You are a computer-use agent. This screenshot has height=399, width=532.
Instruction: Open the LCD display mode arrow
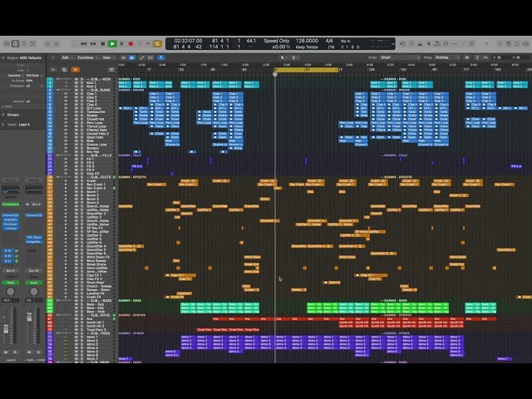tap(393, 44)
